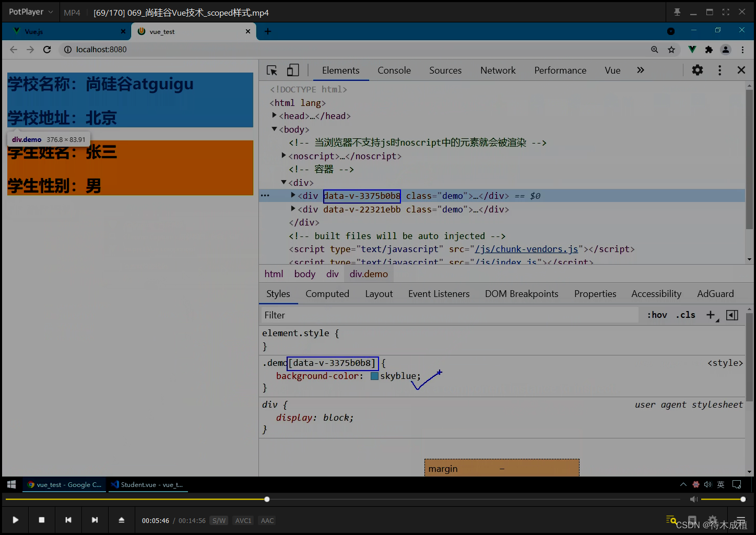This screenshot has width=756, height=535.
Task: Expand the div data-v-22321ebb demo node
Action: tap(293, 209)
